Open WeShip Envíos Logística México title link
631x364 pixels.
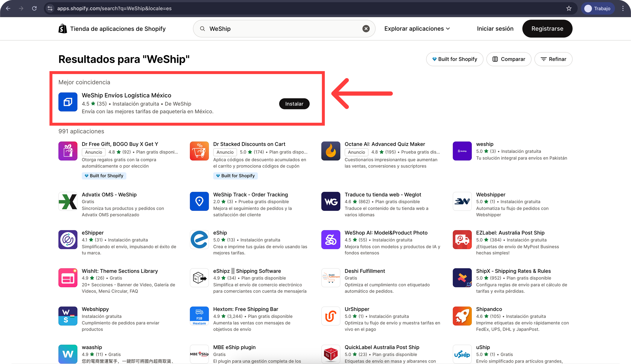point(126,95)
